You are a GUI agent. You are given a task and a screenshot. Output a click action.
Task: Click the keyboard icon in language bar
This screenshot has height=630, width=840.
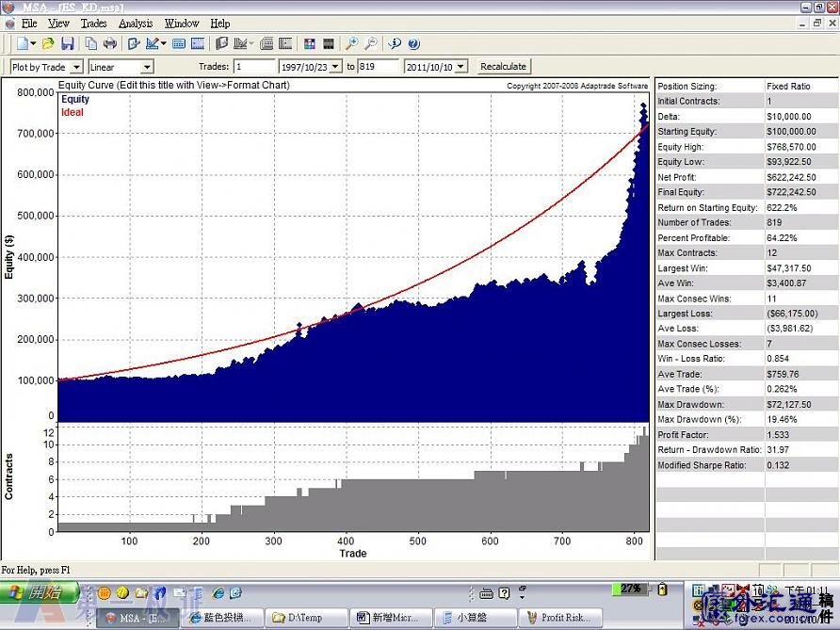487,593
